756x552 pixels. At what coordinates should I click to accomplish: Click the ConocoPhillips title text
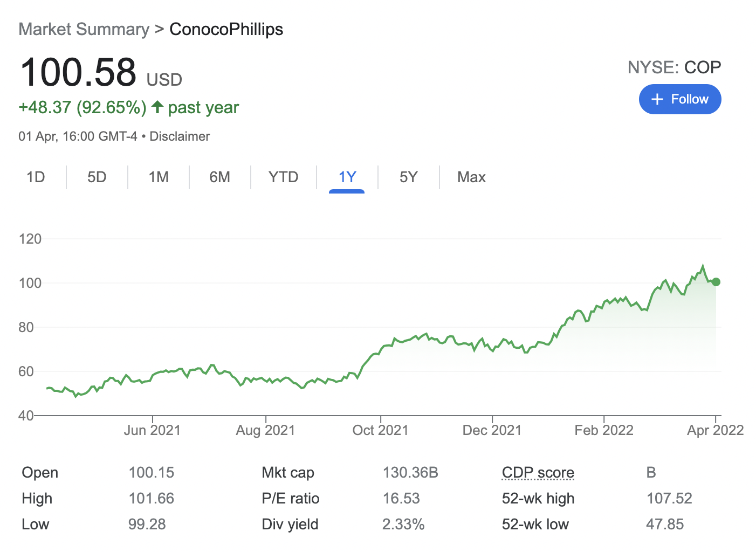226,29
